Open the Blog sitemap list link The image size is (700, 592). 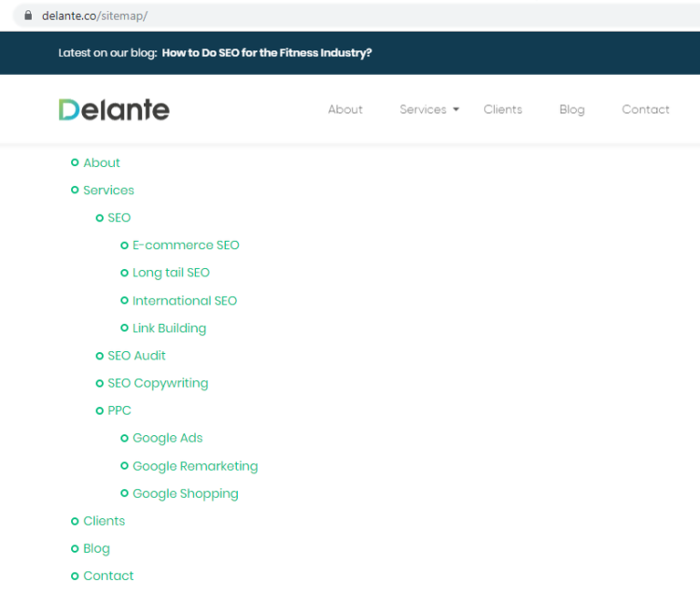click(x=96, y=549)
